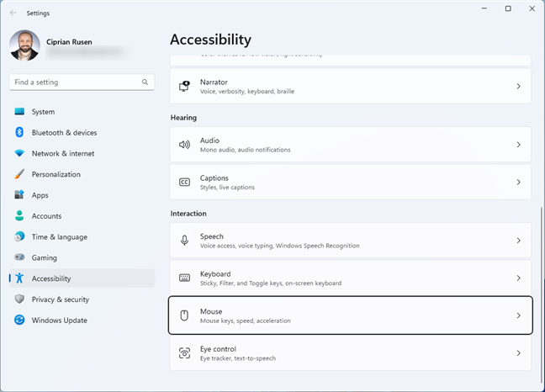545x392 pixels.
Task: Click the Find a setting search box
Action: click(82, 82)
